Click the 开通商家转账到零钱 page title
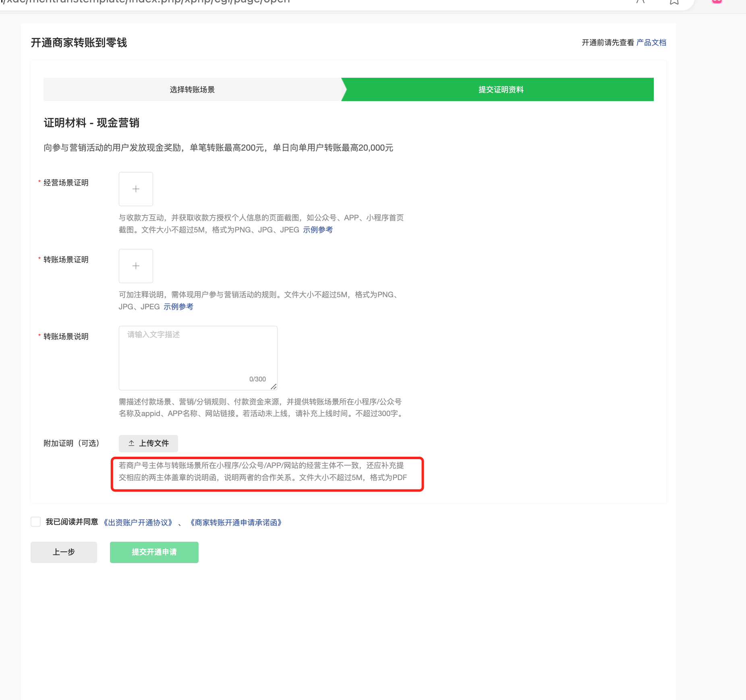Screen dimensions: 746x700 (x=79, y=43)
